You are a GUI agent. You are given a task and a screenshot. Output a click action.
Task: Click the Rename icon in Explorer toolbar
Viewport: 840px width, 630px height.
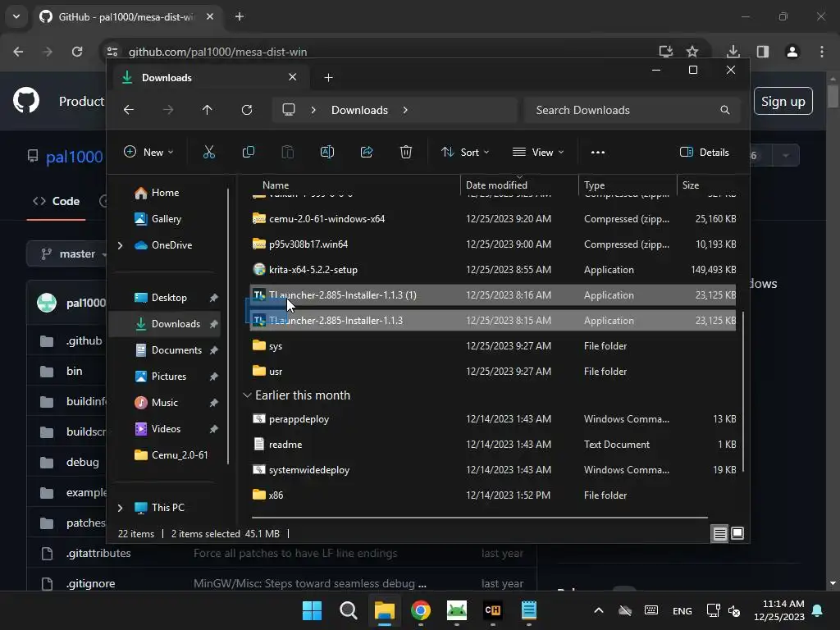(326, 152)
